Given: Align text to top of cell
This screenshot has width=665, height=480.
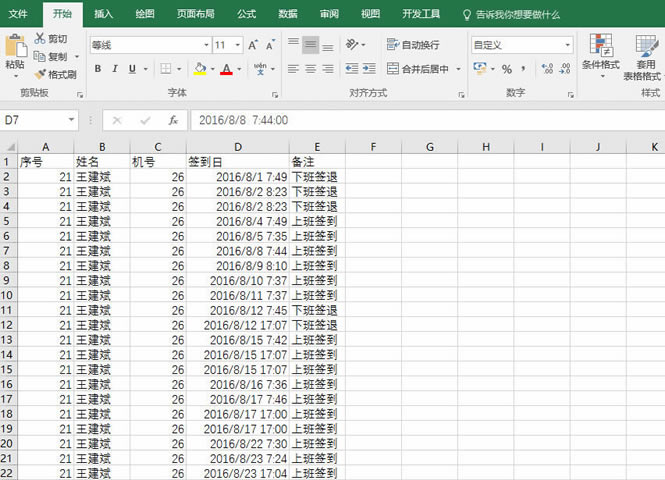Looking at the screenshot, I should pyautogui.click(x=293, y=42).
